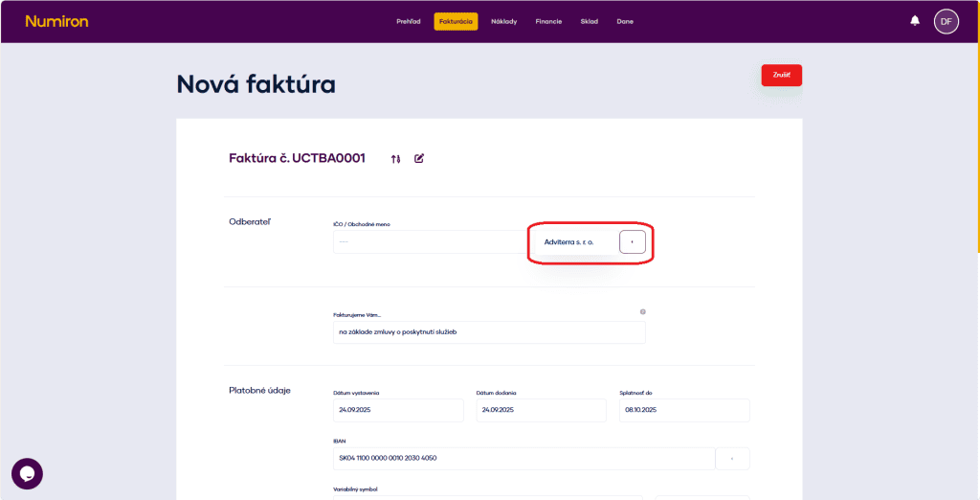The width and height of the screenshot is (980, 500).
Task: Expand the IBAN dropdown arrow button
Action: [x=732, y=459]
